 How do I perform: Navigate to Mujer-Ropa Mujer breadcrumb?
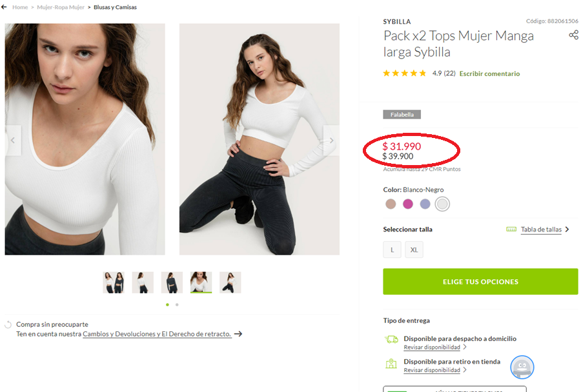point(60,7)
